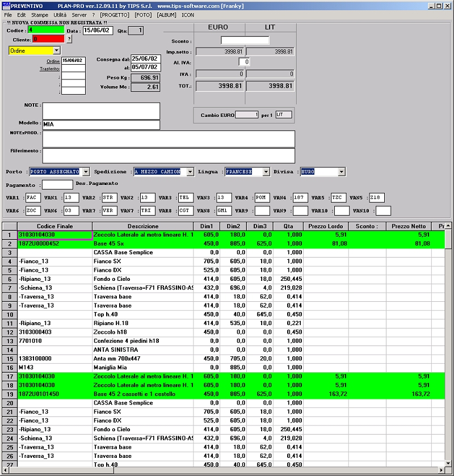Expand the Divisa dropdown
Image resolution: width=454 pixels, height=476 pixels.
(342, 172)
